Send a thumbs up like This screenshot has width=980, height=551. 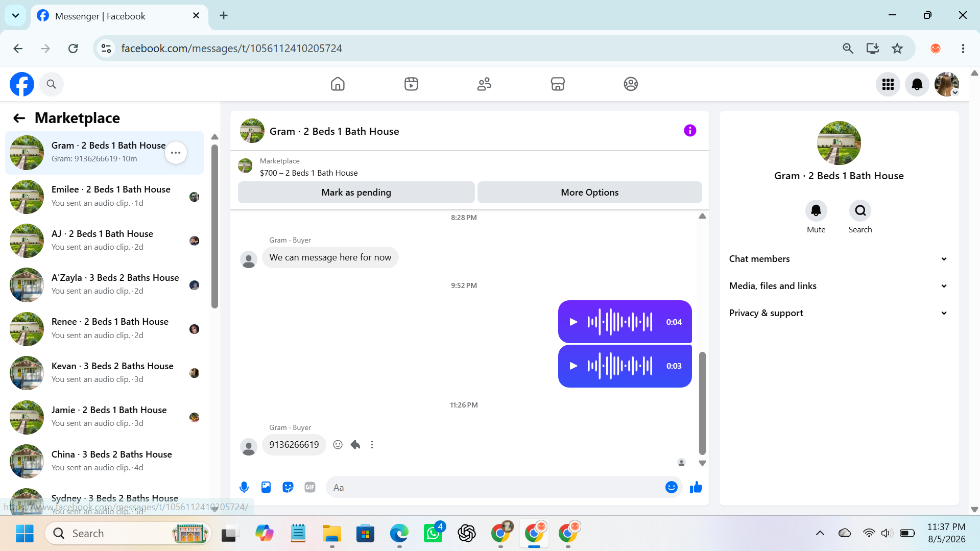(x=696, y=487)
